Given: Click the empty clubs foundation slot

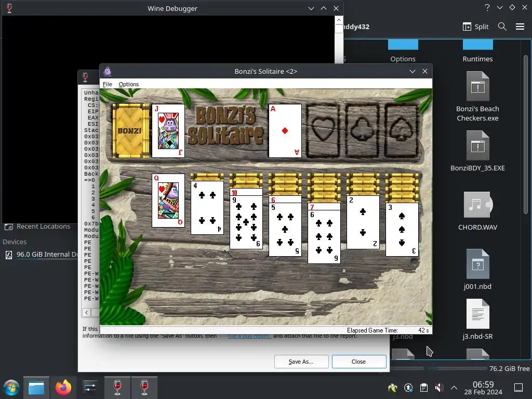Looking at the screenshot, I should 362,131.
